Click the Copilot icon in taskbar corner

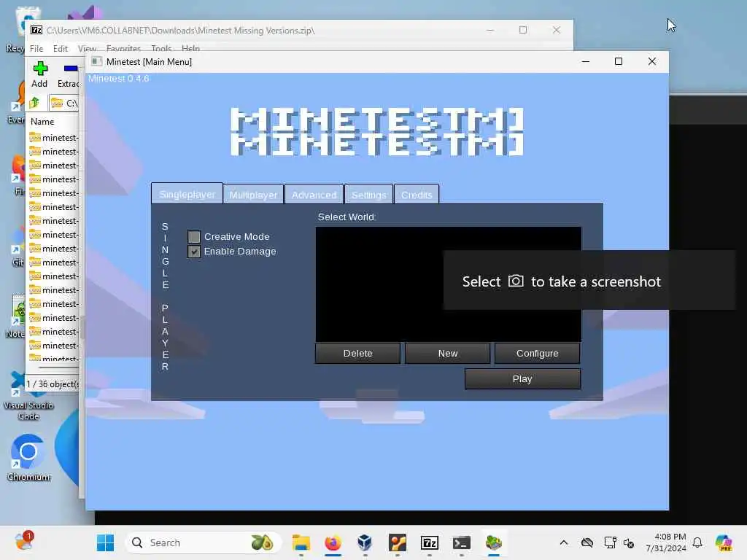pos(724,542)
